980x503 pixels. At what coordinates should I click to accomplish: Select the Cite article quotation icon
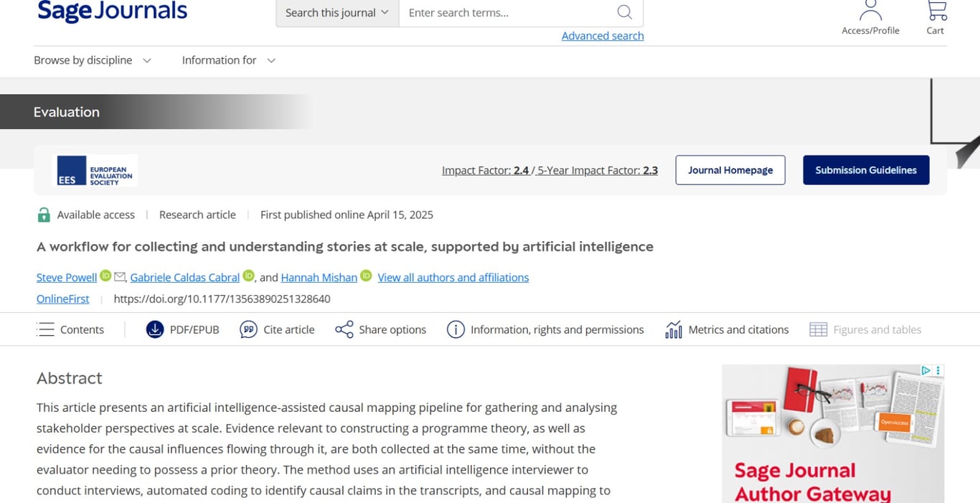[x=248, y=329]
